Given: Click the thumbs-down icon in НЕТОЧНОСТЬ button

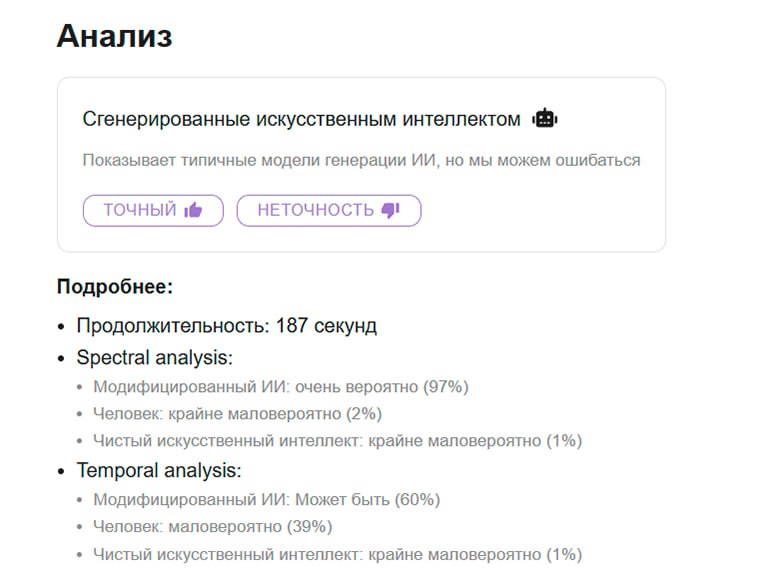Looking at the screenshot, I should coord(390,210).
